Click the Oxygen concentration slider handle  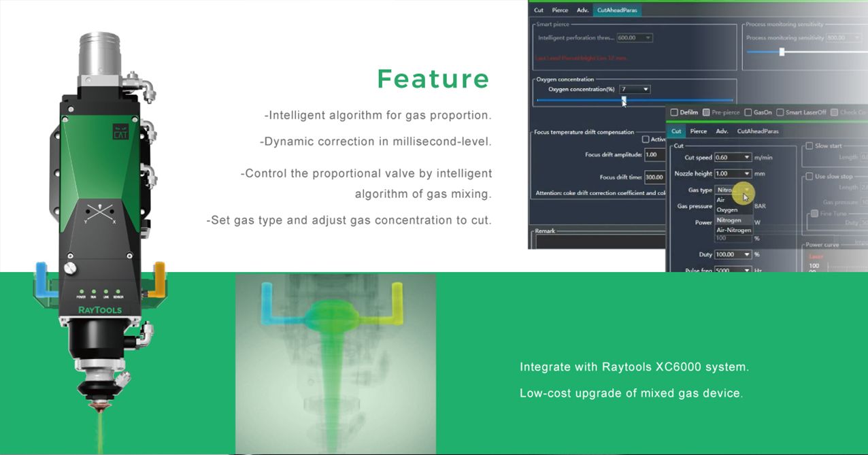623,100
